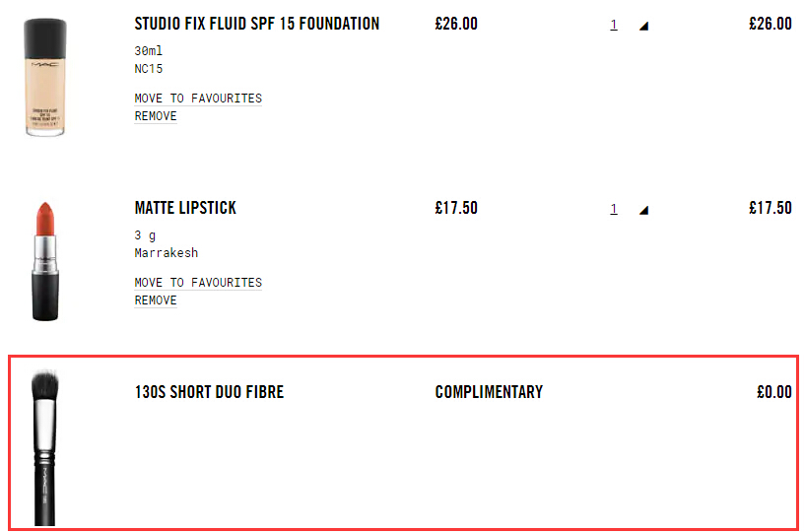Click the foundation bottle product image
Screen dimensions: 804x532
pyautogui.click(x=44, y=76)
